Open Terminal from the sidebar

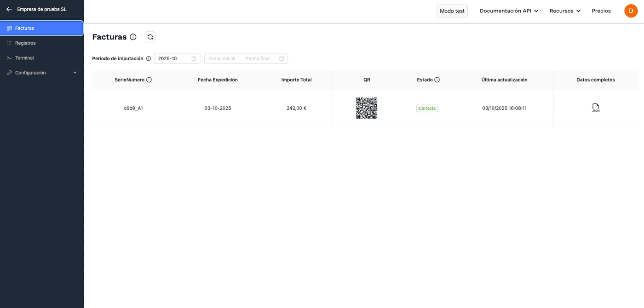pos(24,58)
